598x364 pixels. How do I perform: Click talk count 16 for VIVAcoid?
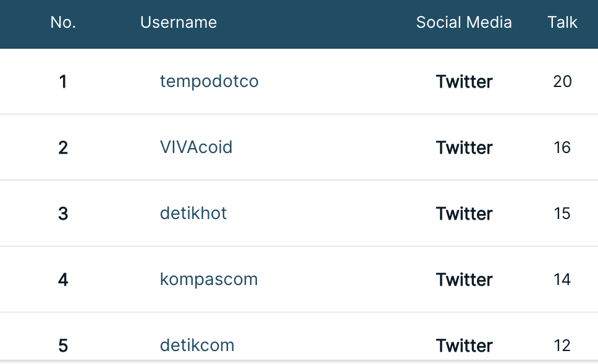coord(563,147)
